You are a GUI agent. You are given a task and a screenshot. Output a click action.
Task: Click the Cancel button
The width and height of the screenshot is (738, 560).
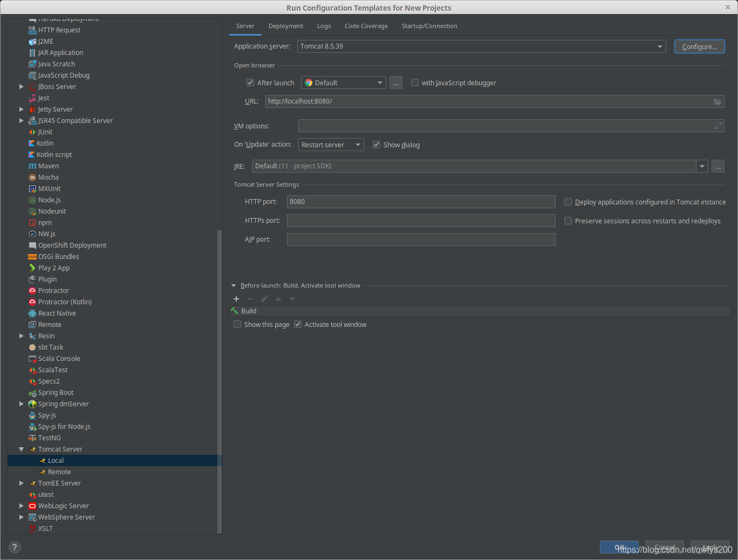(x=665, y=547)
